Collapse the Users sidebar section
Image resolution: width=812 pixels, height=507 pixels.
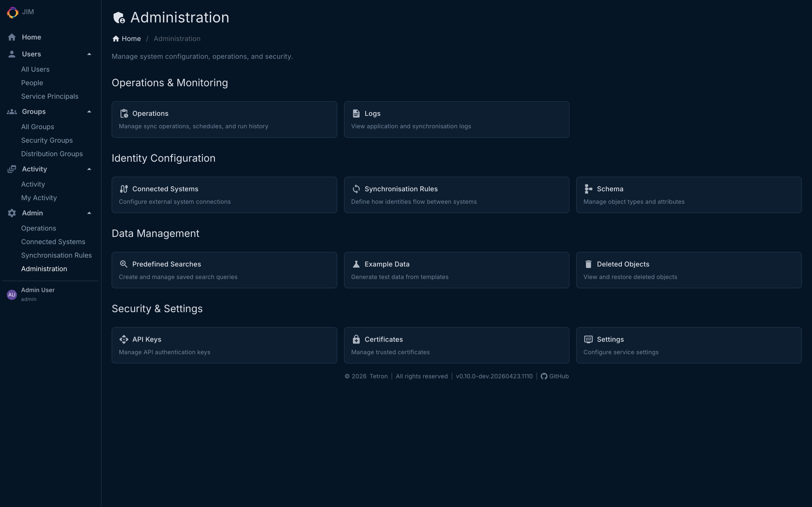tap(89, 54)
